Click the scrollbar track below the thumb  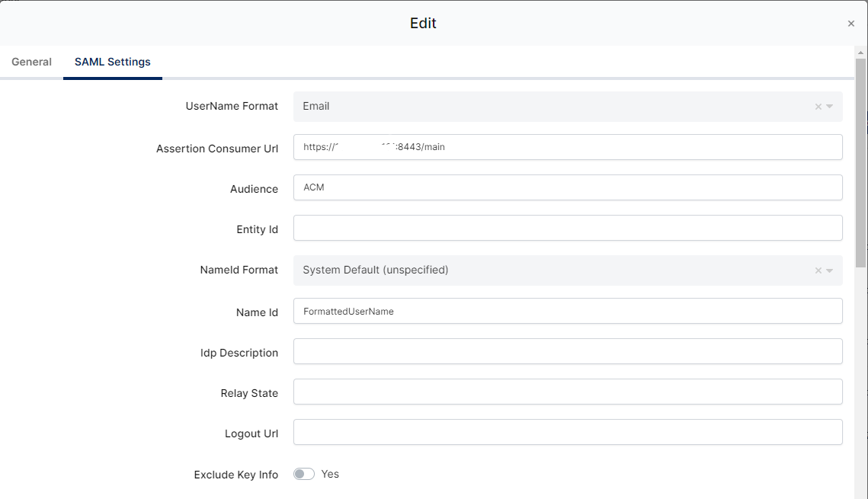pyautogui.click(x=860, y=381)
